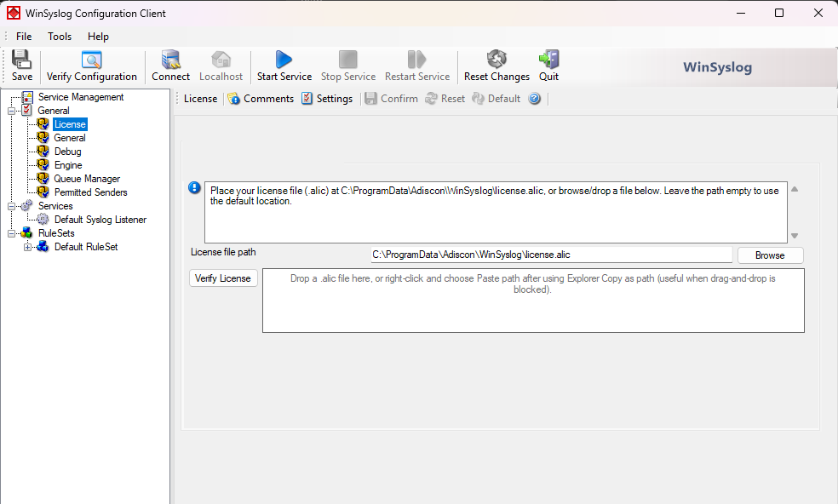Screen dimensions: 838x504
Task: Click the Default Syslog Listener gear icon
Action: click(43, 219)
